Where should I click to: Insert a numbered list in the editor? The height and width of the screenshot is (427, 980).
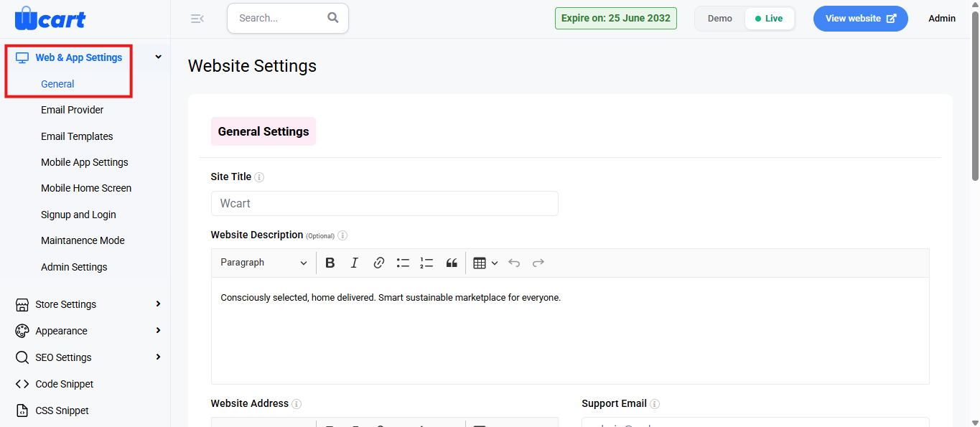pyautogui.click(x=426, y=263)
